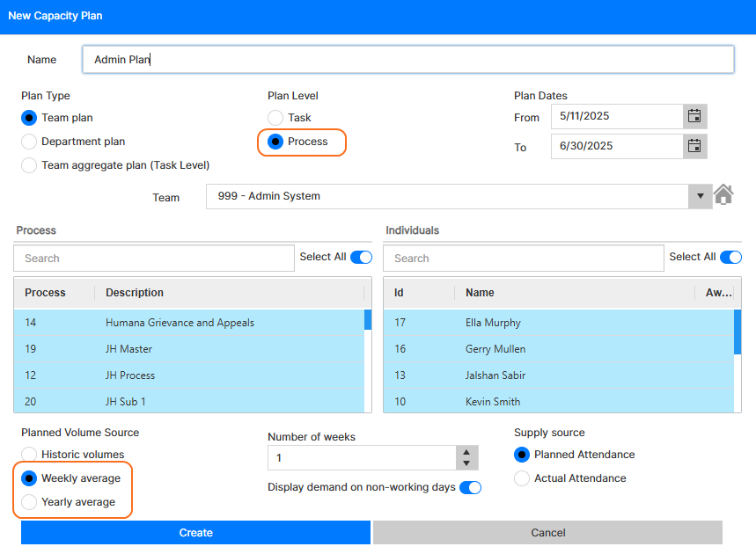Select Yearly average volume source

click(29, 502)
